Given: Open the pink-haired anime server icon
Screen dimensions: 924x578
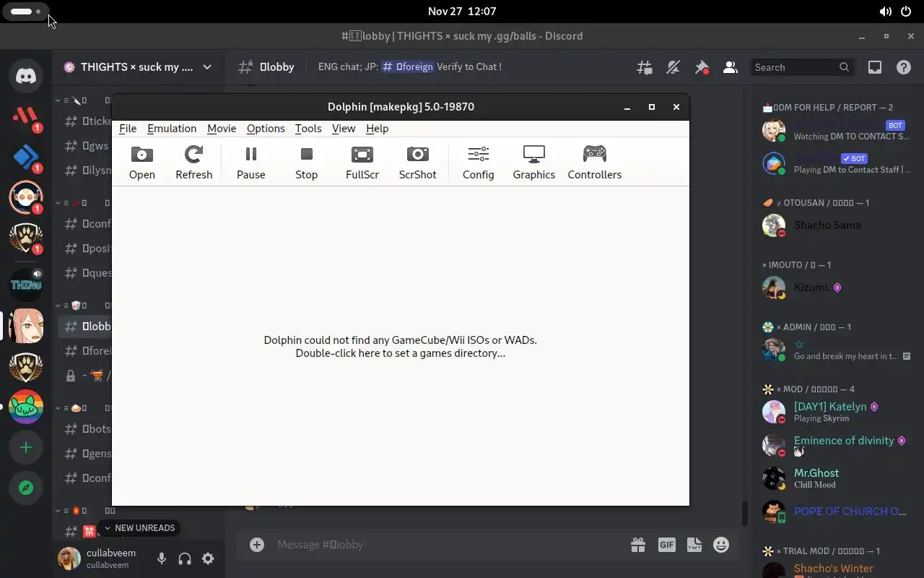Looking at the screenshot, I should [26, 327].
